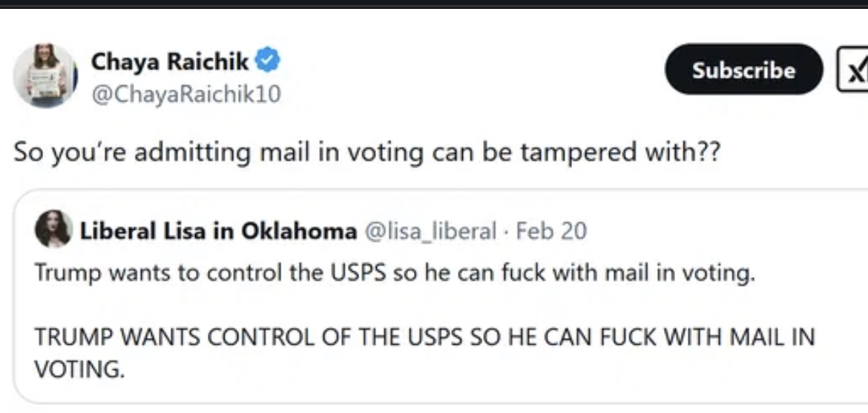Click the word "VOTING." ending the quoted post
This screenshot has height=413, width=868.
(80, 369)
